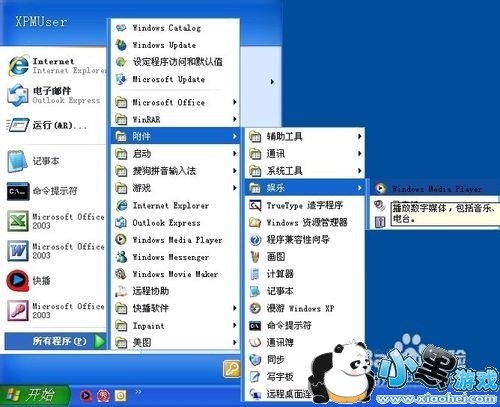Select the 附件 accessories menu item
The image size is (500, 407).
point(175,136)
